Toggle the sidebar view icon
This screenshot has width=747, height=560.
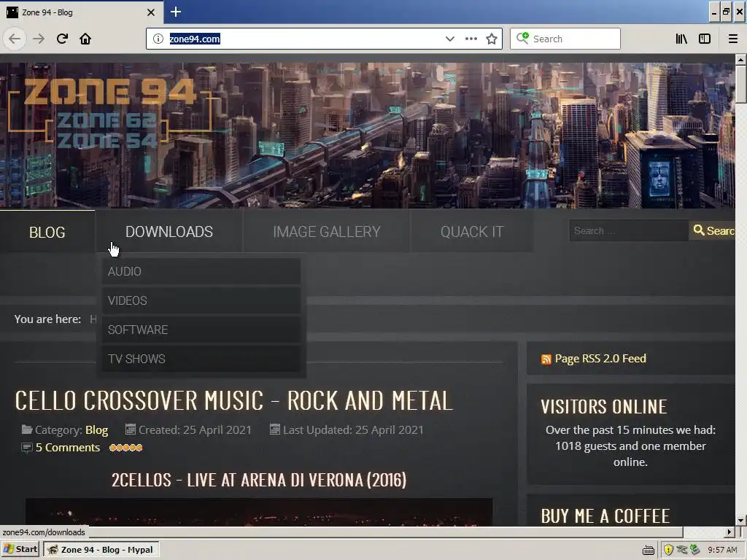click(705, 39)
